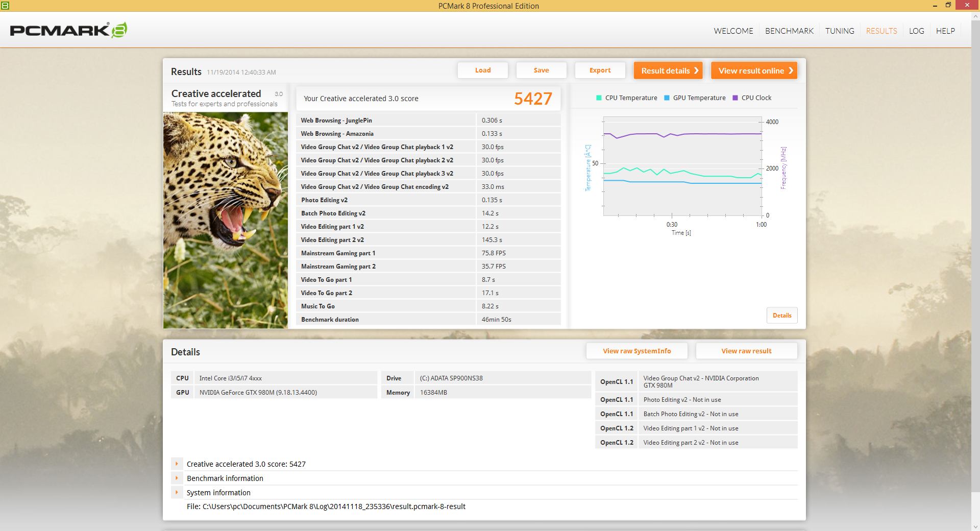Screen dimensions: 980x531
Task: Open the BENCHMARK tab
Action: tap(789, 31)
